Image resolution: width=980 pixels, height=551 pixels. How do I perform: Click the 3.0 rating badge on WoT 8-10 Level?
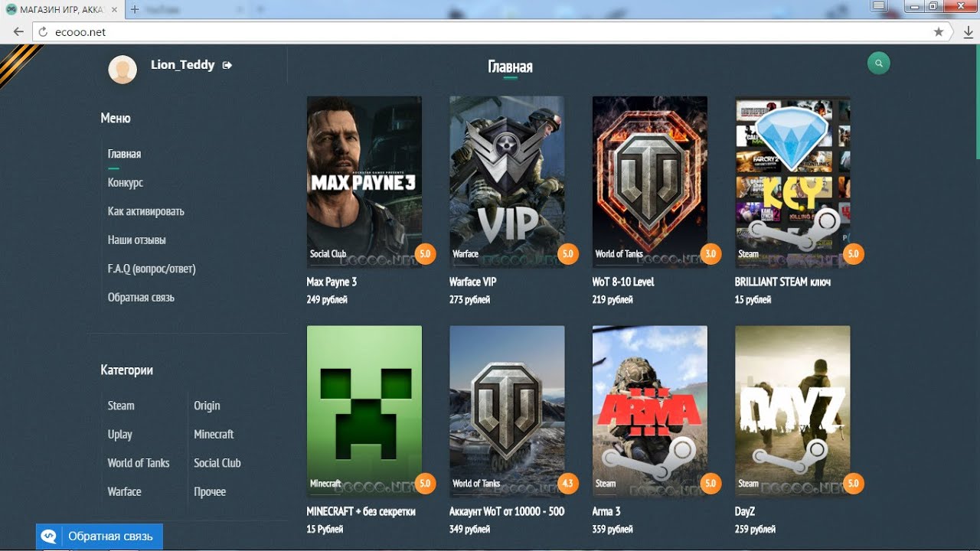tap(710, 253)
